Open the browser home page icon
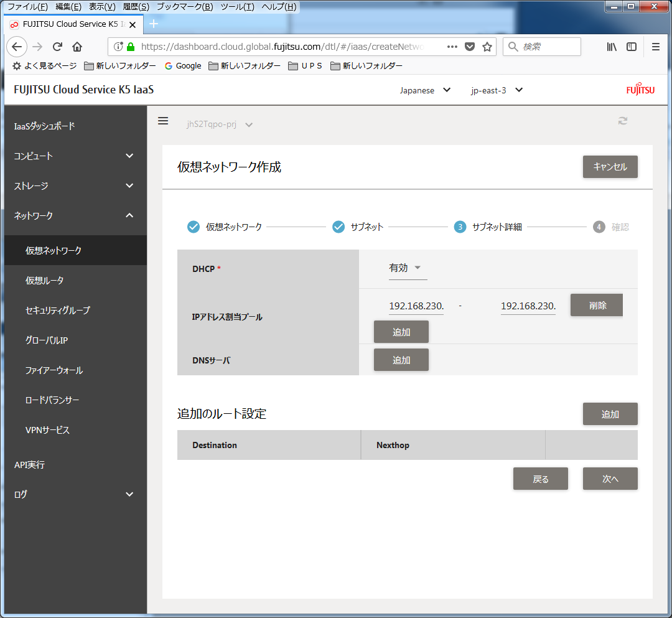Image resolution: width=672 pixels, height=618 pixels. 77,46
